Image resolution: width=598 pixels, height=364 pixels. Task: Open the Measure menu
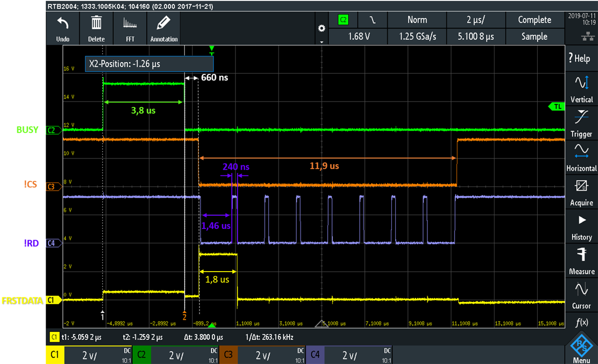coord(581,261)
